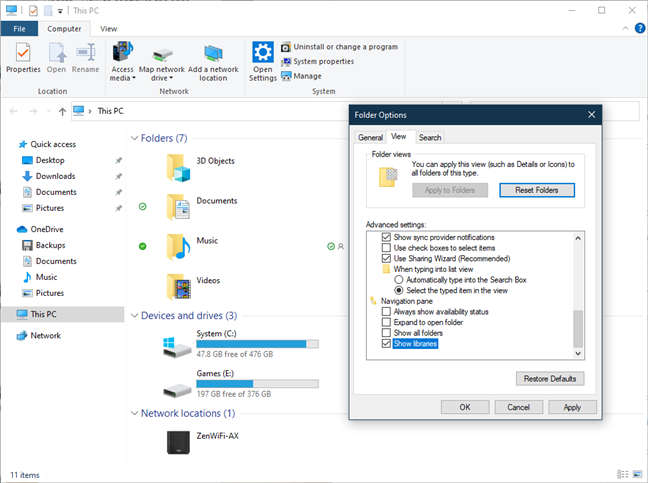
Task: Open Access media dropdown arrow
Action: (134, 78)
